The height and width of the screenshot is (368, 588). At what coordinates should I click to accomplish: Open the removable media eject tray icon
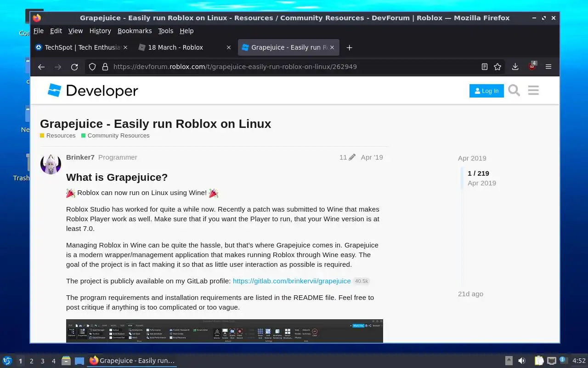(509, 361)
